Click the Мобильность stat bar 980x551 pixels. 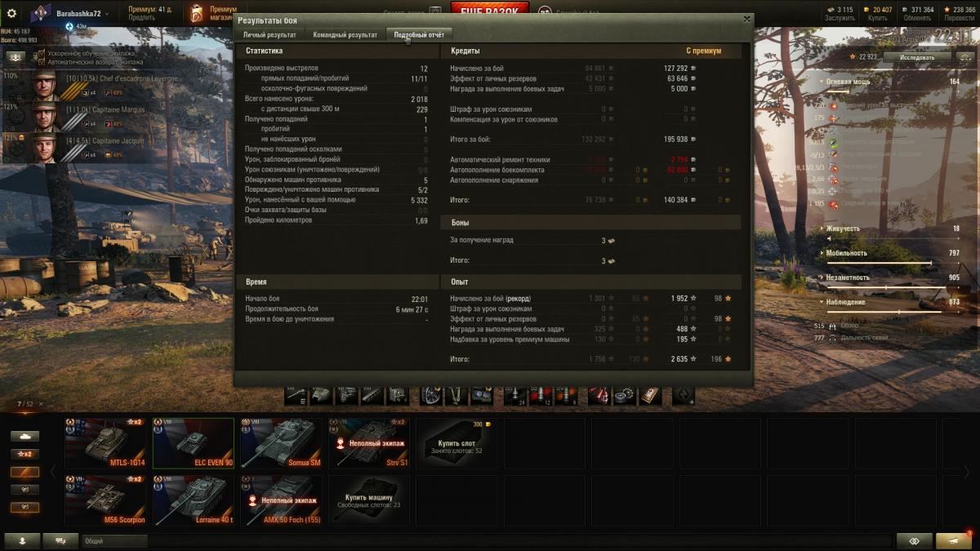[894, 263]
